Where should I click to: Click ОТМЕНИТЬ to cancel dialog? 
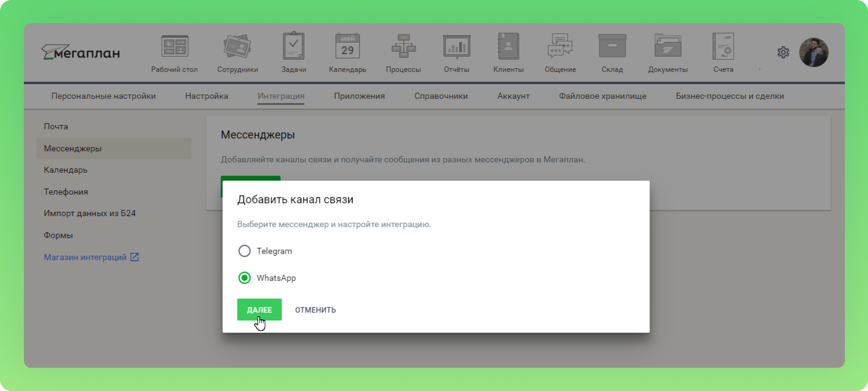[x=315, y=310]
